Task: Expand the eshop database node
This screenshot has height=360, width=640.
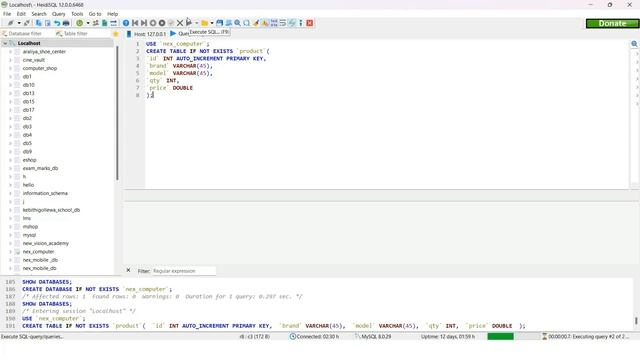Action: 10,160
